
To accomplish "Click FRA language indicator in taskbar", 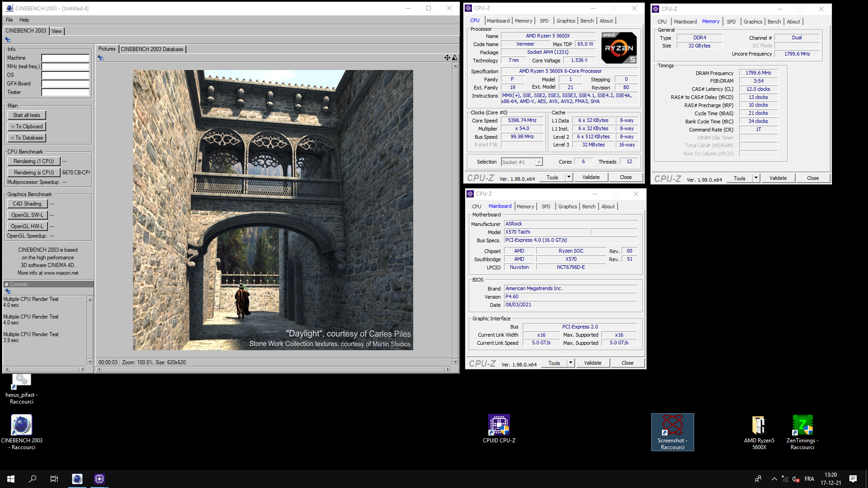I will click(x=809, y=479).
